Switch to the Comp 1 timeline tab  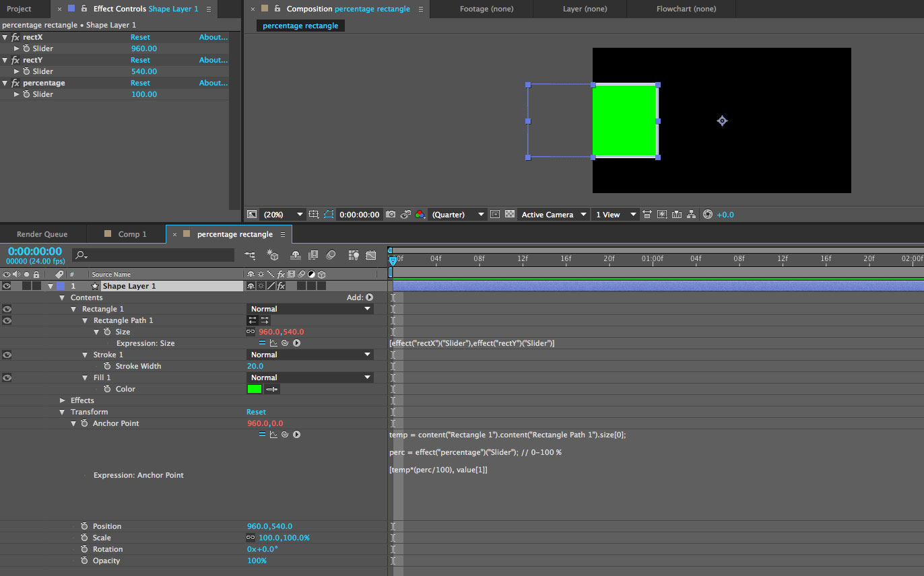click(x=131, y=234)
